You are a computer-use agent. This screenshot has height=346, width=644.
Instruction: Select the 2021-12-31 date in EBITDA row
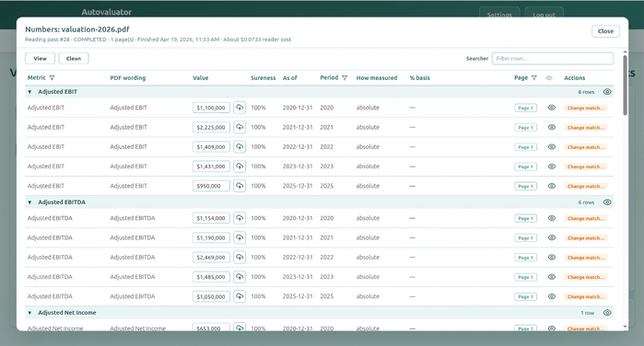(x=298, y=237)
